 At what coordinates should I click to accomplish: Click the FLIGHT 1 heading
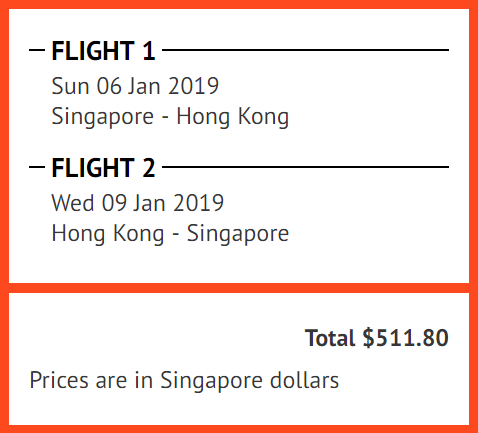click(103, 51)
